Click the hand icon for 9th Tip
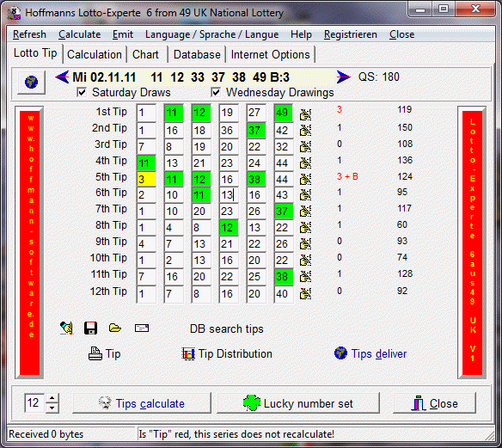 [x=305, y=243]
